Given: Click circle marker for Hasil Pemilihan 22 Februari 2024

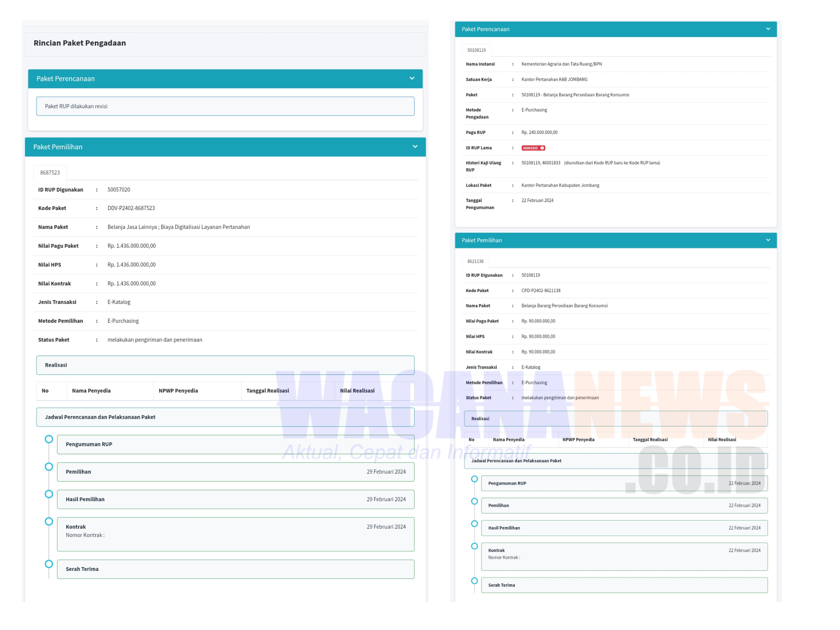Looking at the screenshot, I should click(x=475, y=524).
